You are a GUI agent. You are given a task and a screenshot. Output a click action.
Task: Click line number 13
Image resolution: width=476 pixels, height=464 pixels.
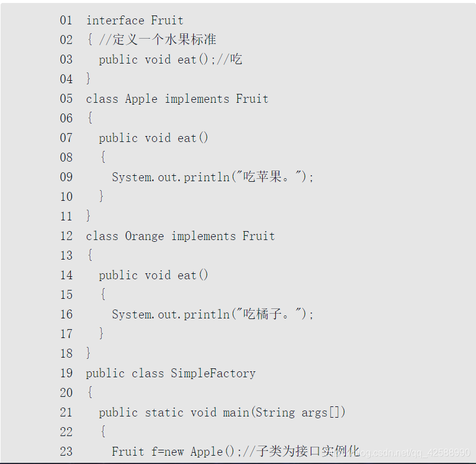coord(66,255)
